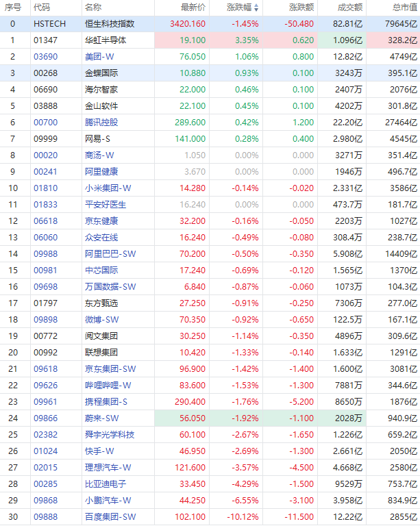Select 美团-W turnover 12.82亿 cell

pos(348,57)
